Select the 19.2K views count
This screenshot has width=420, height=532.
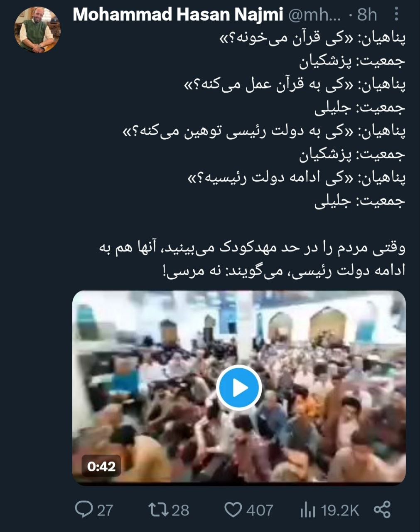(340, 510)
